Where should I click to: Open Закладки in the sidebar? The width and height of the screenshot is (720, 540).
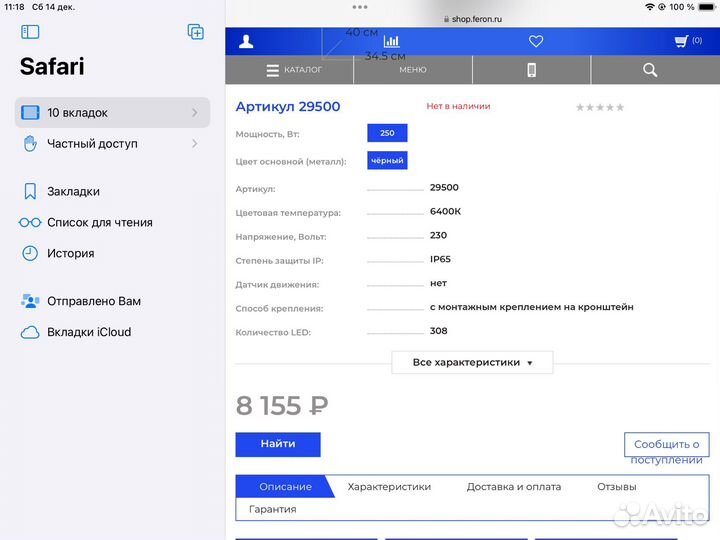tap(73, 191)
